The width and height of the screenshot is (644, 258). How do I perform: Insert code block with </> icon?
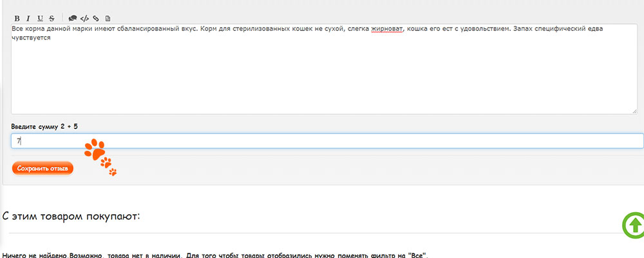84,18
